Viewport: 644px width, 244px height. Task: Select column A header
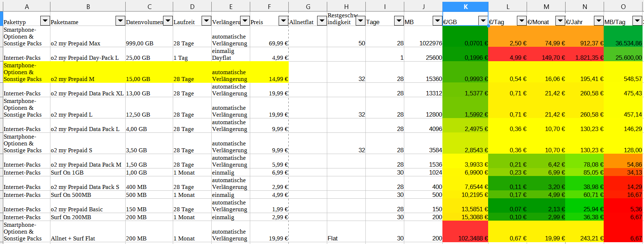coord(27,6)
